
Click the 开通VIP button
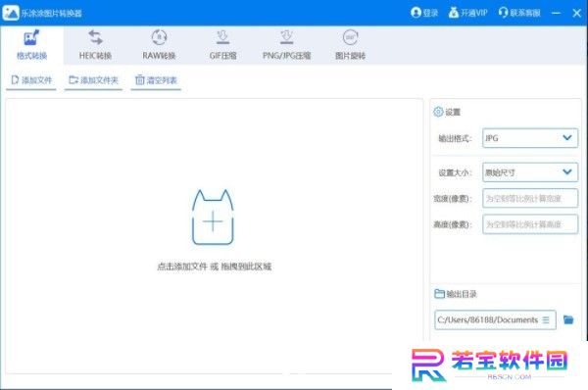tap(468, 13)
